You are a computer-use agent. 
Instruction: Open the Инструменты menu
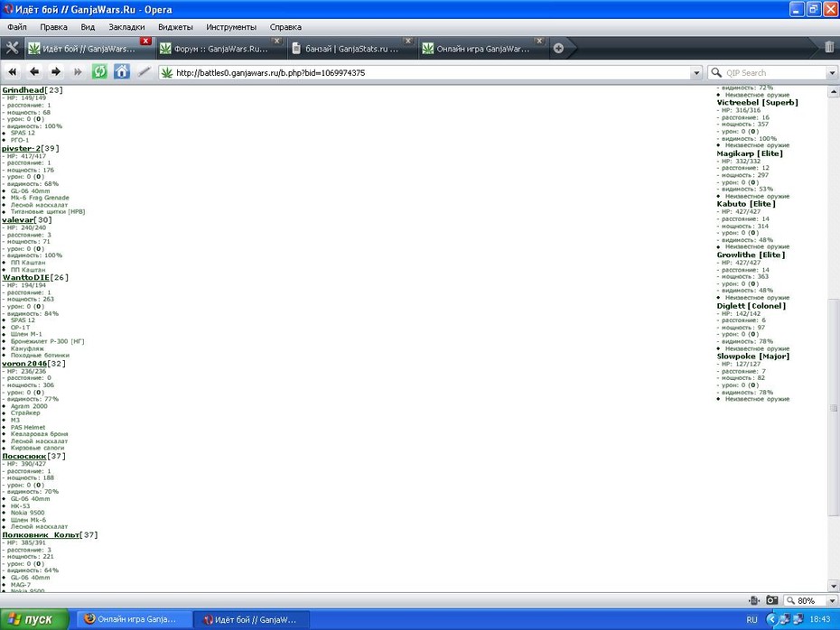pos(231,27)
